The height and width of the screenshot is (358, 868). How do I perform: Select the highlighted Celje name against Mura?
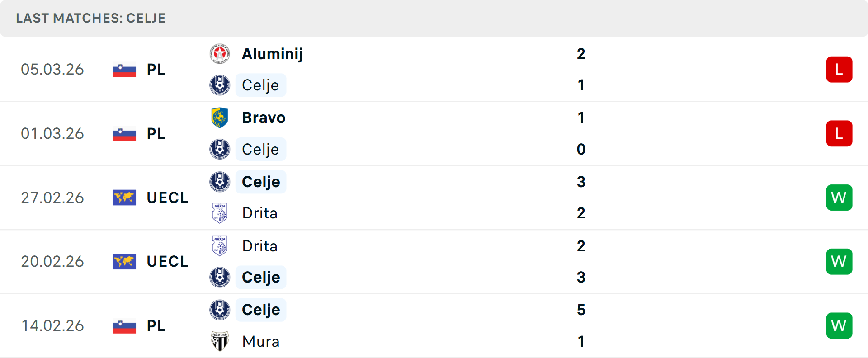261,310
